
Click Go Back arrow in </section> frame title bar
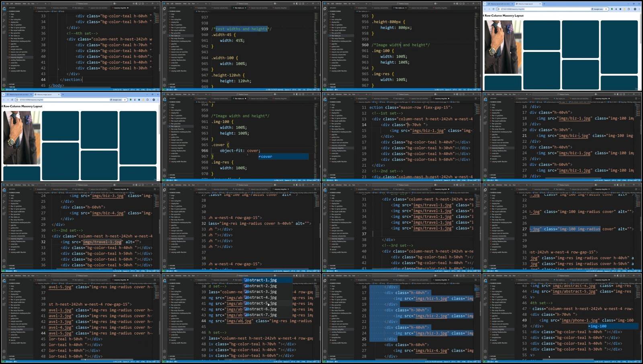[x=45, y=4]
